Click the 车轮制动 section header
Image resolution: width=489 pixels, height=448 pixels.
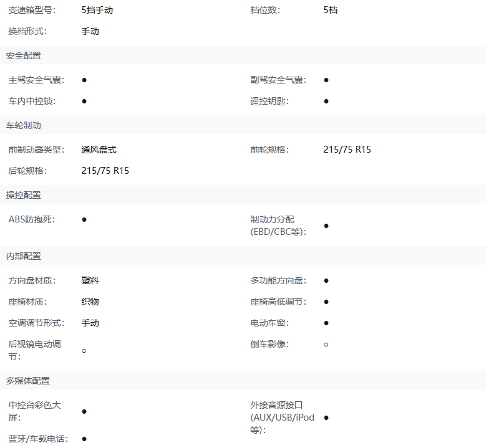(x=24, y=125)
